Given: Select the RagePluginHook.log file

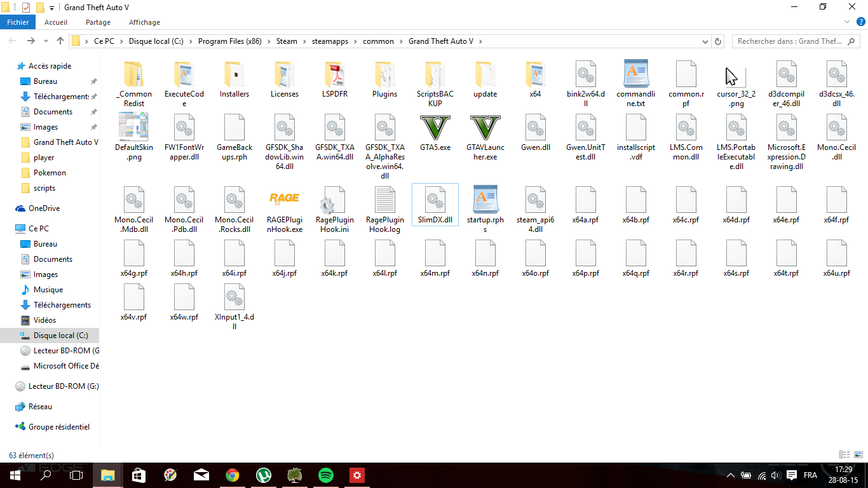Looking at the screenshot, I should pos(385,200).
